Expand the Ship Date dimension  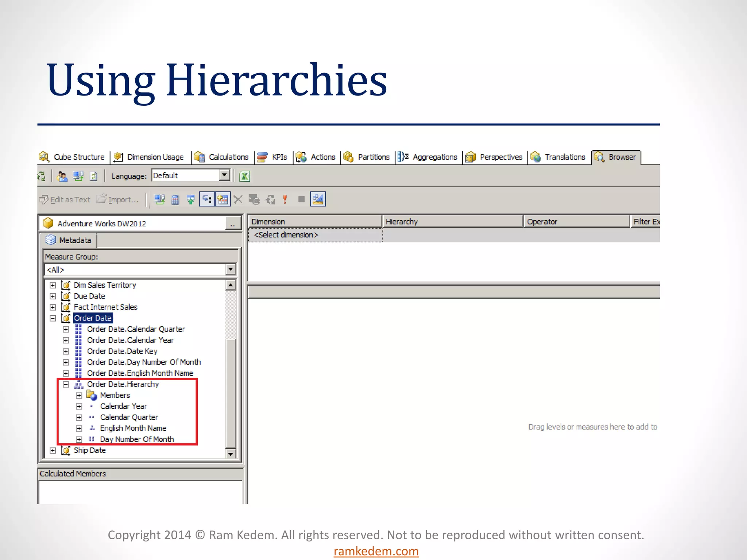click(53, 451)
